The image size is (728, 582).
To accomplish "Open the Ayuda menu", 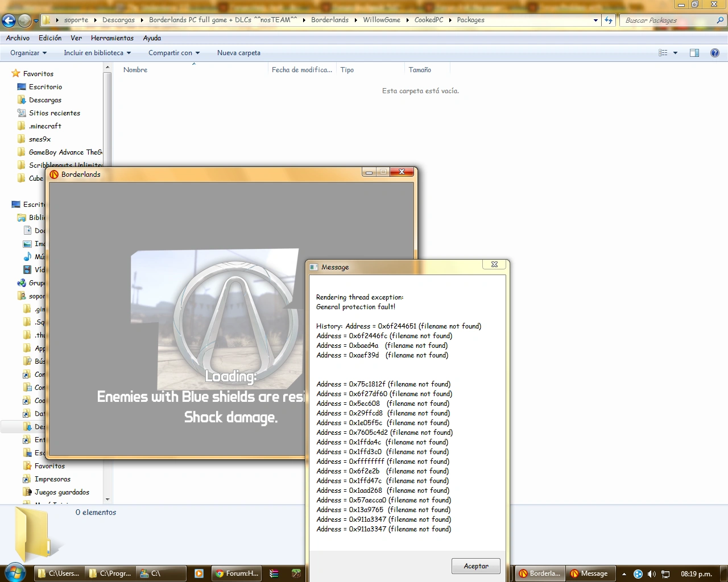I will tap(152, 38).
